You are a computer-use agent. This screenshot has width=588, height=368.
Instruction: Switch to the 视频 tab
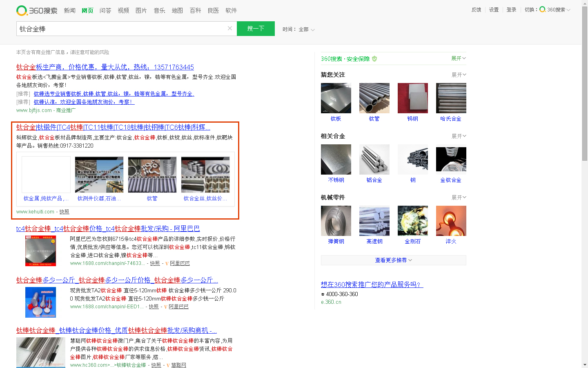click(x=123, y=11)
